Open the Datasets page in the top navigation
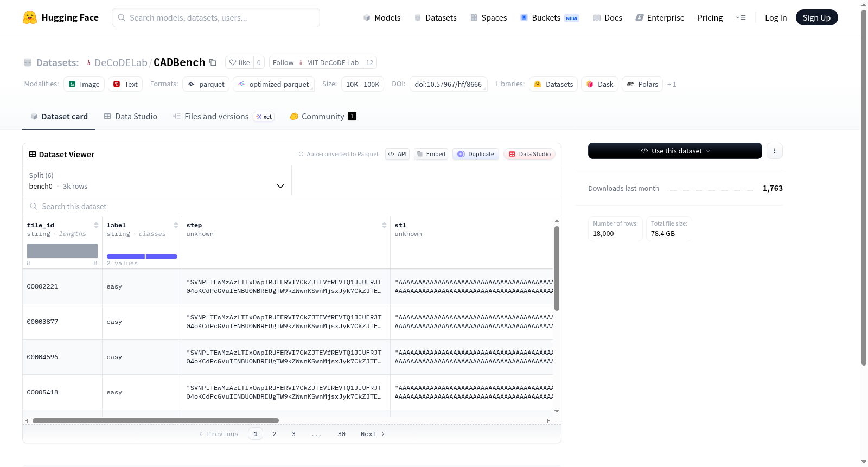This screenshot has height=467, width=868. (x=435, y=17)
